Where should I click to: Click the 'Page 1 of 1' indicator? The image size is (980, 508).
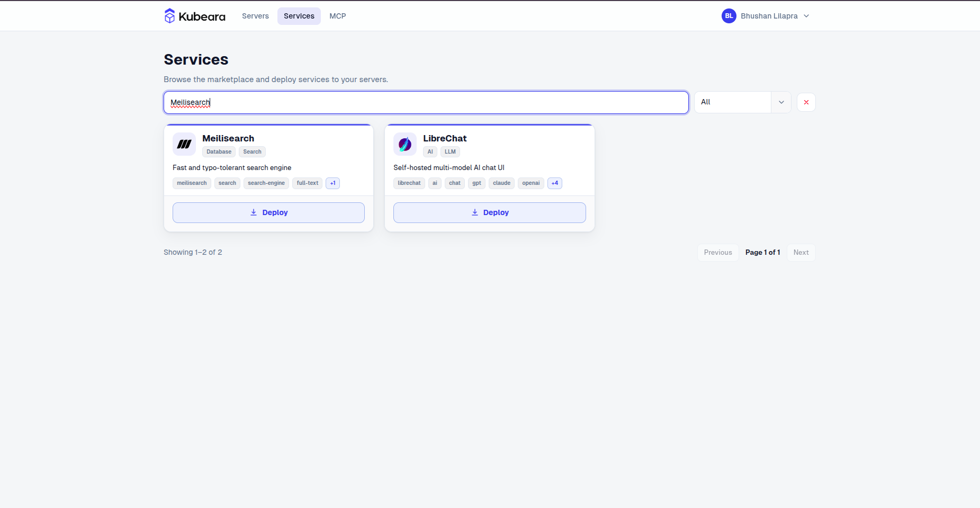click(x=763, y=253)
